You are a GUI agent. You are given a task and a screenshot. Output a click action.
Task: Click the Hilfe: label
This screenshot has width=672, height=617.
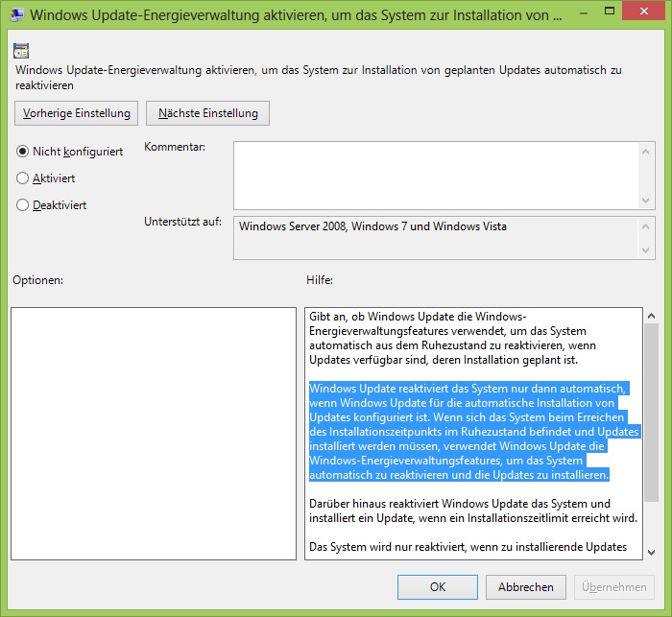click(x=320, y=280)
